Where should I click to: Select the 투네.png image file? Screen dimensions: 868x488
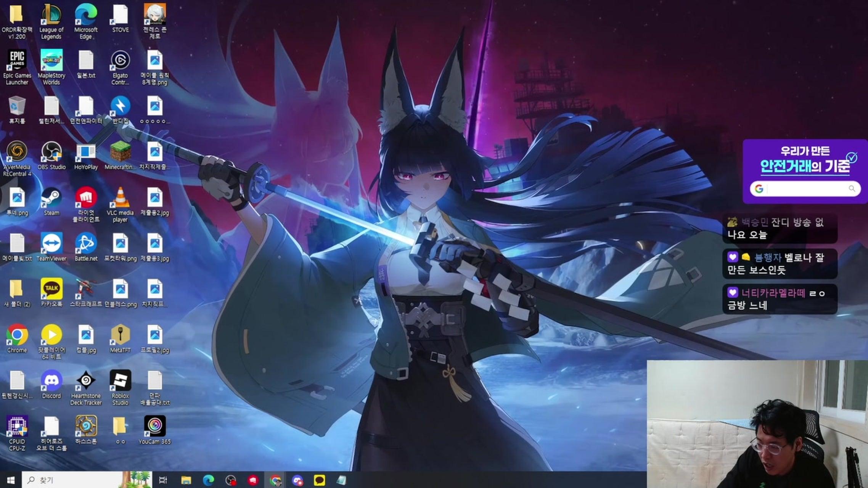(x=17, y=201)
